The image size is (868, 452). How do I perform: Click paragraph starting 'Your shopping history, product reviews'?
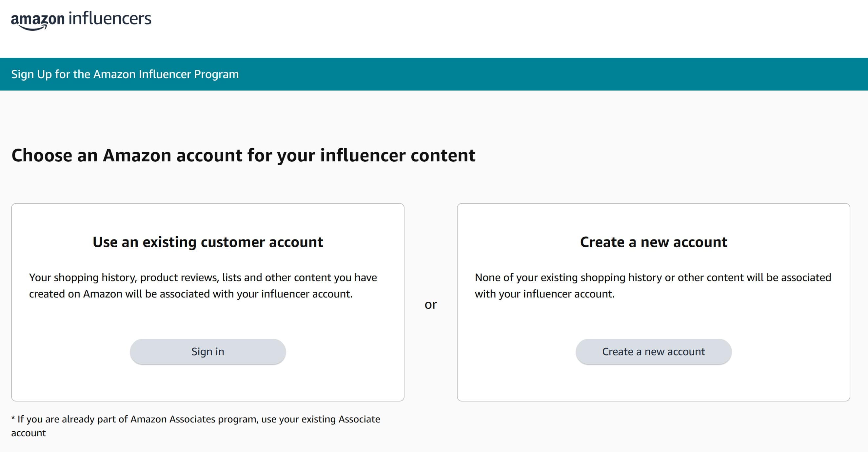coord(203,285)
